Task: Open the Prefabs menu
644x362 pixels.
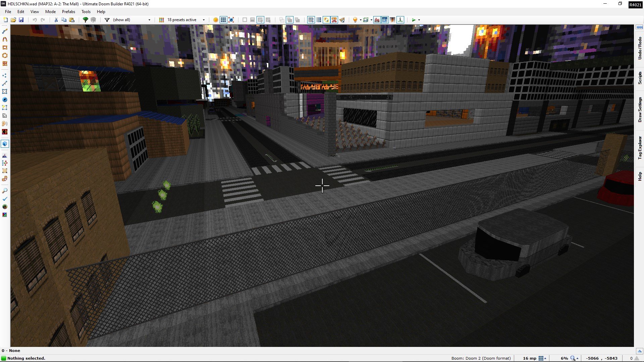Action: pyautogui.click(x=68, y=11)
